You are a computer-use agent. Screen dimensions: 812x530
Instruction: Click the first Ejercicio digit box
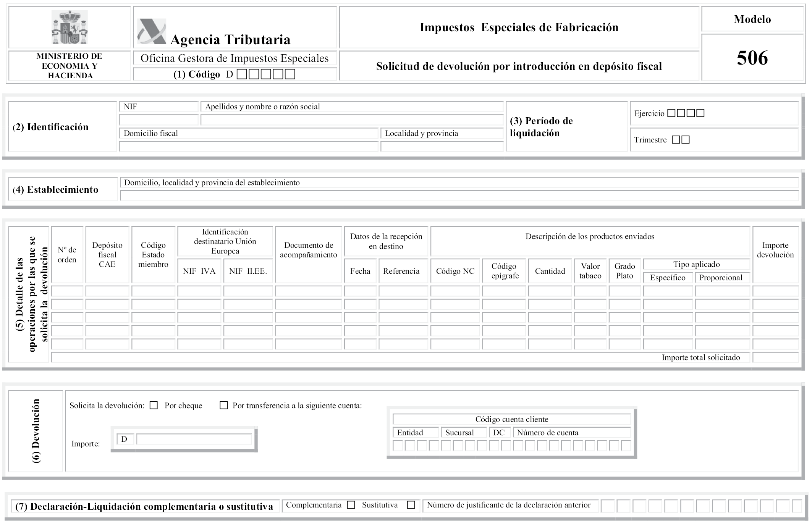tap(671, 113)
